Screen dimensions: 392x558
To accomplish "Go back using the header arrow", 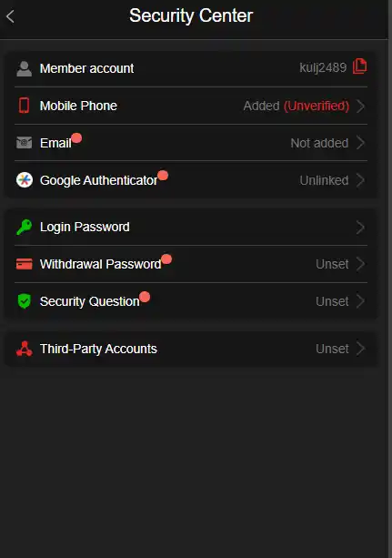I will 10,16.
